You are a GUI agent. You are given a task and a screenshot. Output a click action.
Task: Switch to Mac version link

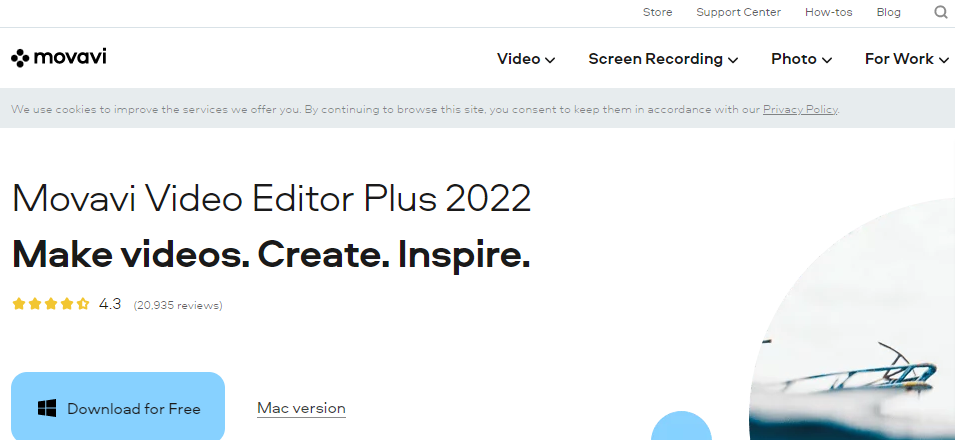click(x=301, y=408)
